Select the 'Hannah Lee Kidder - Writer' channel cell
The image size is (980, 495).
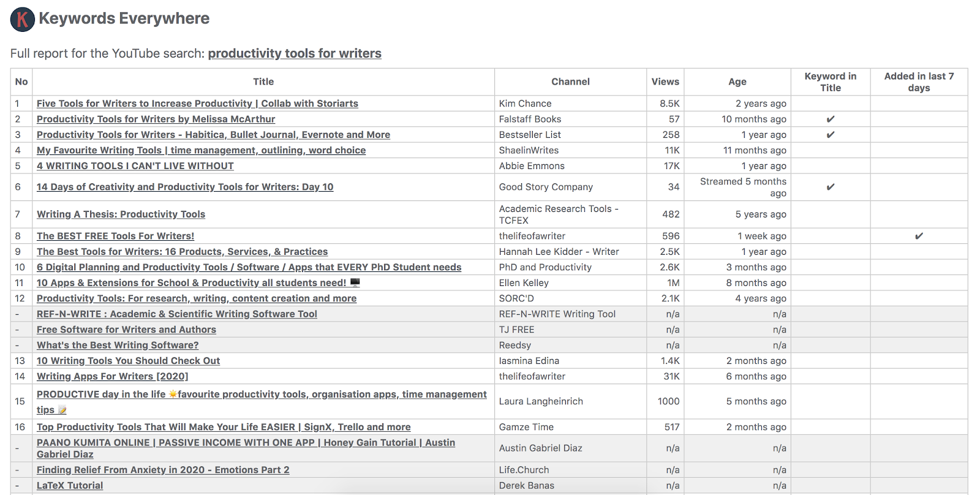point(570,252)
